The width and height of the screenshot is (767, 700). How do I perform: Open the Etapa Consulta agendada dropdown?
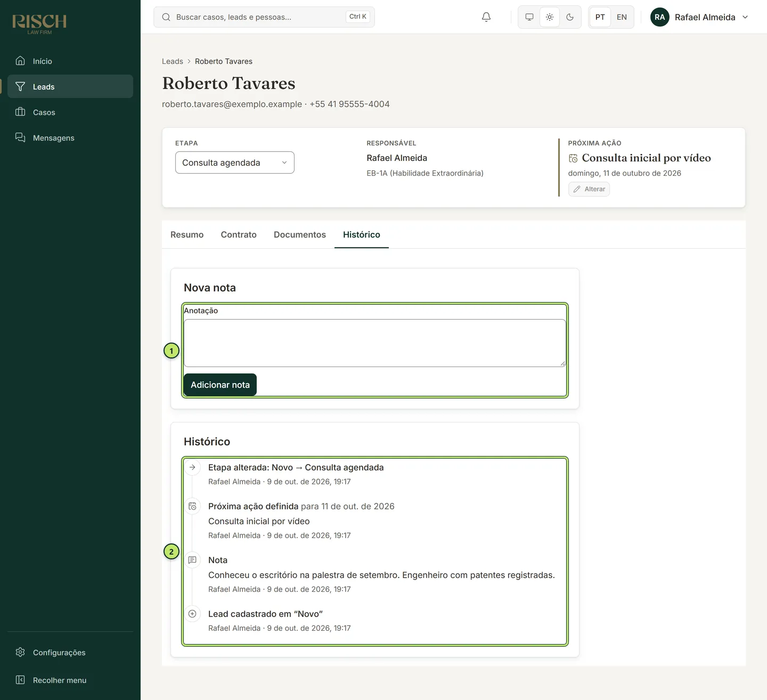coord(235,162)
